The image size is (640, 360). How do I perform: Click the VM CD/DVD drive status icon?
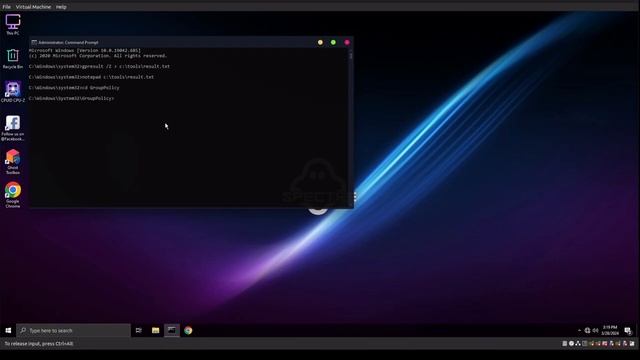coord(571,344)
